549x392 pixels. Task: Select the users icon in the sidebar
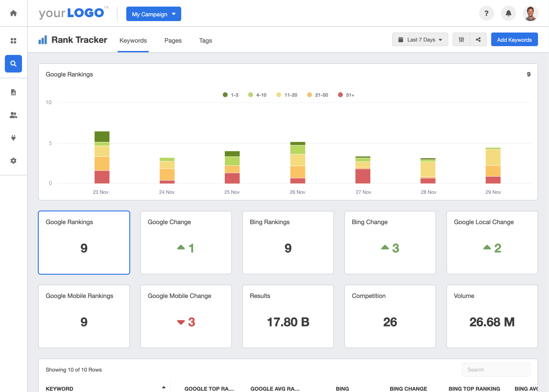pos(13,115)
